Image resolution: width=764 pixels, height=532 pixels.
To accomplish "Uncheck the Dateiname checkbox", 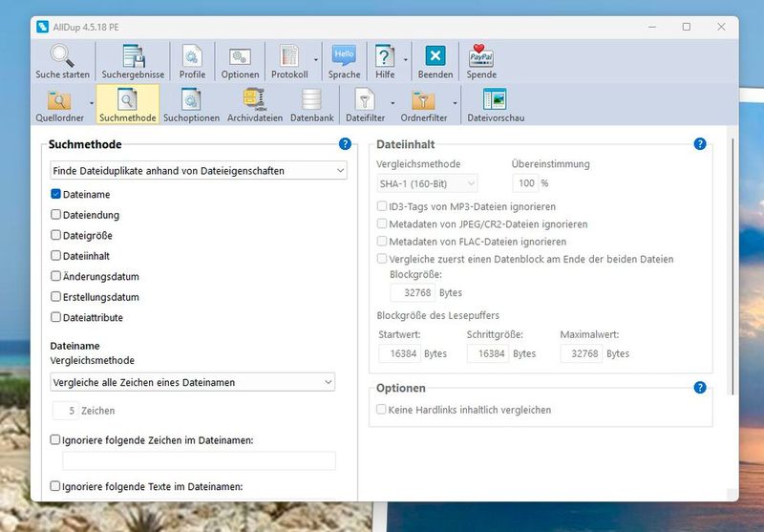I will [x=55, y=194].
